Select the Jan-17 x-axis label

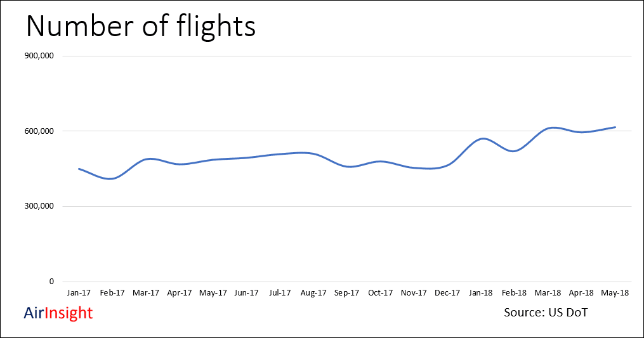79,293
